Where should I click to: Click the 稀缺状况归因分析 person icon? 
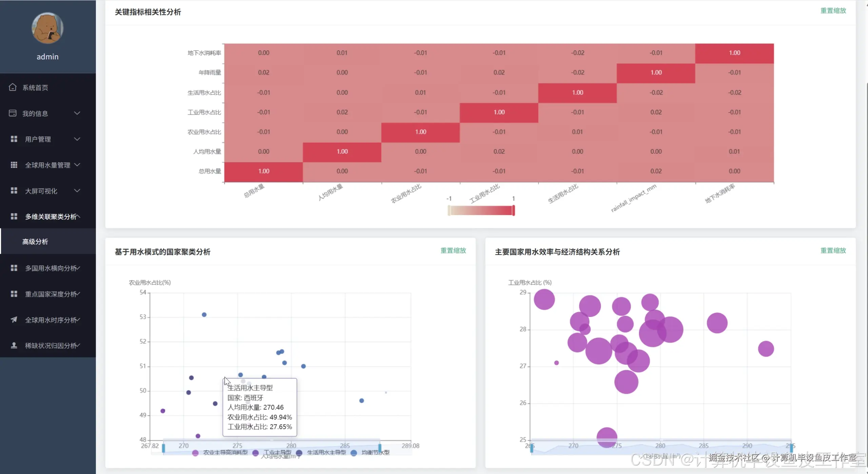click(x=14, y=345)
